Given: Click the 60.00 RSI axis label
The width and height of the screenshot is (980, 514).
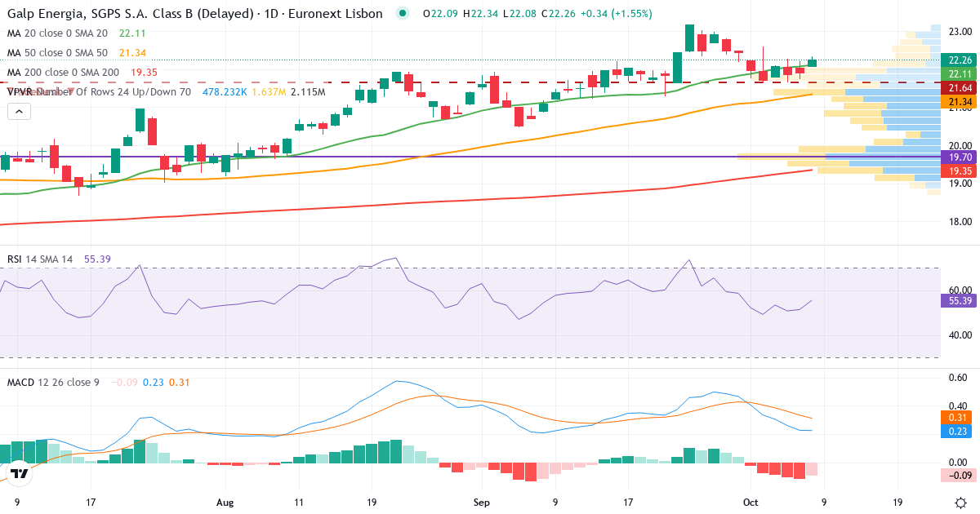Looking at the screenshot, I should (961, 290).
